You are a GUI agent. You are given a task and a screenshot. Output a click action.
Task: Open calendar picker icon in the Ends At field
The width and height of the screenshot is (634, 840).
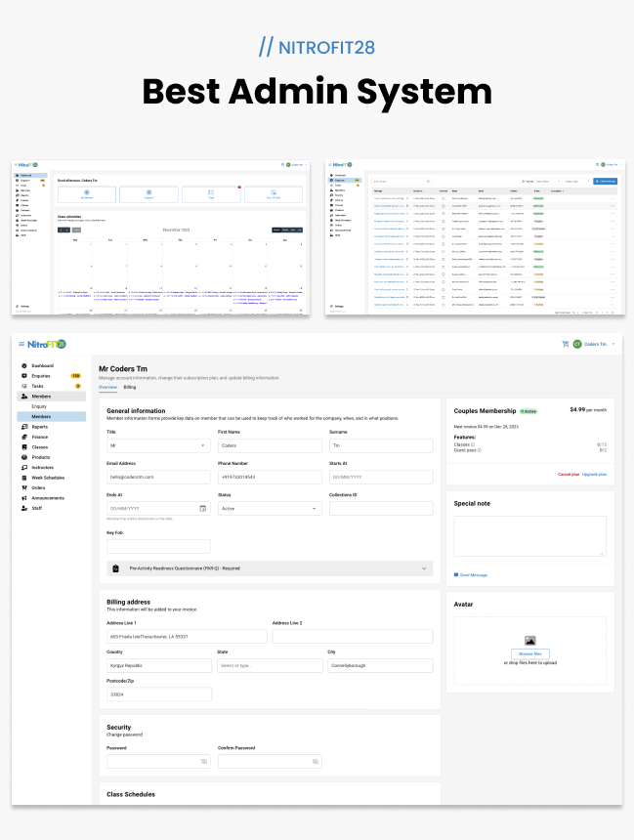[203, 508]
